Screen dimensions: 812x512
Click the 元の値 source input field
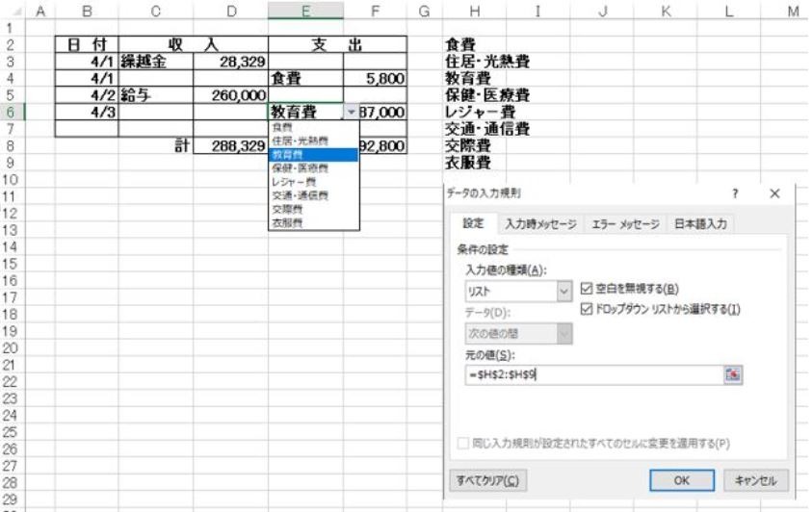(x=591, y=373)
